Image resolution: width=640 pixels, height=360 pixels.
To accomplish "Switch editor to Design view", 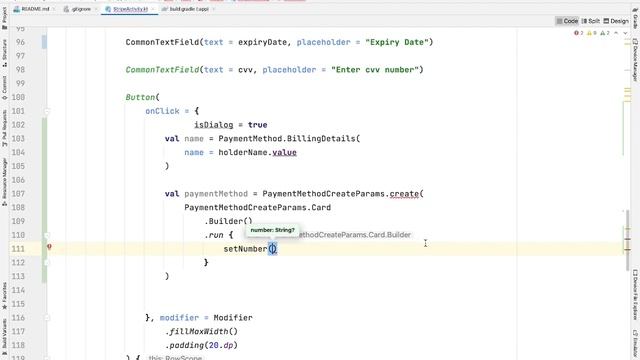I will click(616, 21).
